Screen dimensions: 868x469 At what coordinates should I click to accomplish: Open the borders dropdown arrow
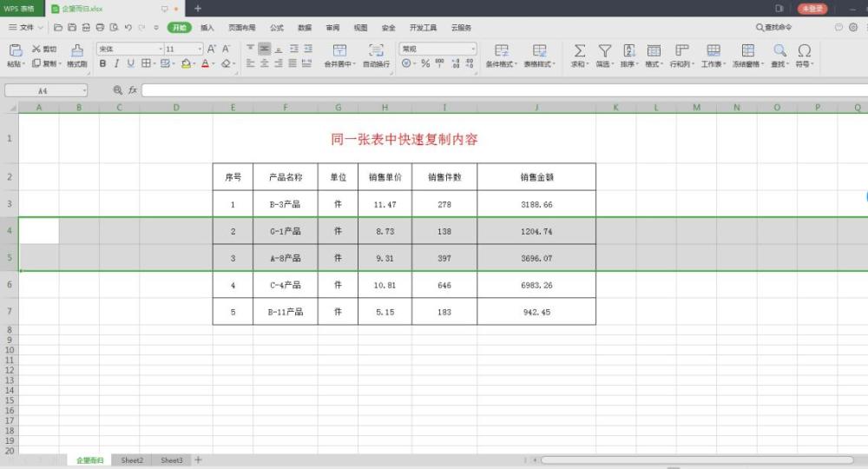155,63
